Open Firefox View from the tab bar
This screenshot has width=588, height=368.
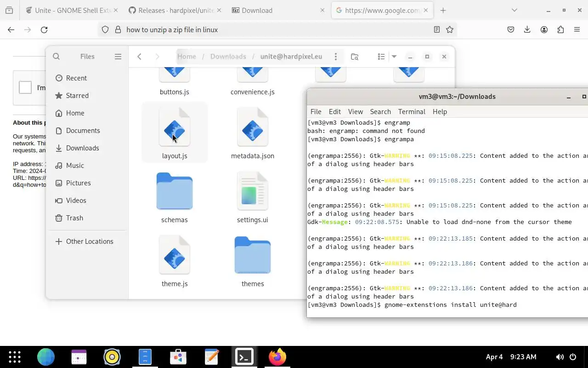pyautogui.click(x=9, y=10)
